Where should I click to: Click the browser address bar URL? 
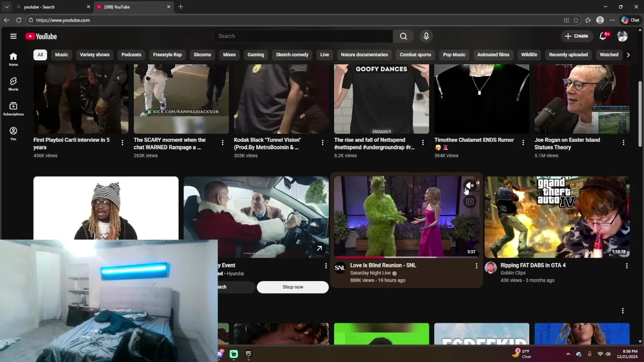[63, 20]
